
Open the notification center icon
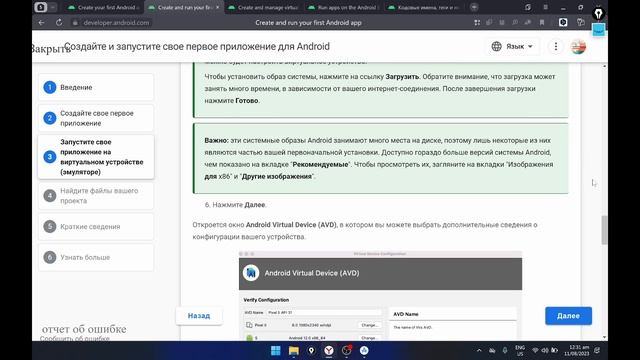pos(597,350)
